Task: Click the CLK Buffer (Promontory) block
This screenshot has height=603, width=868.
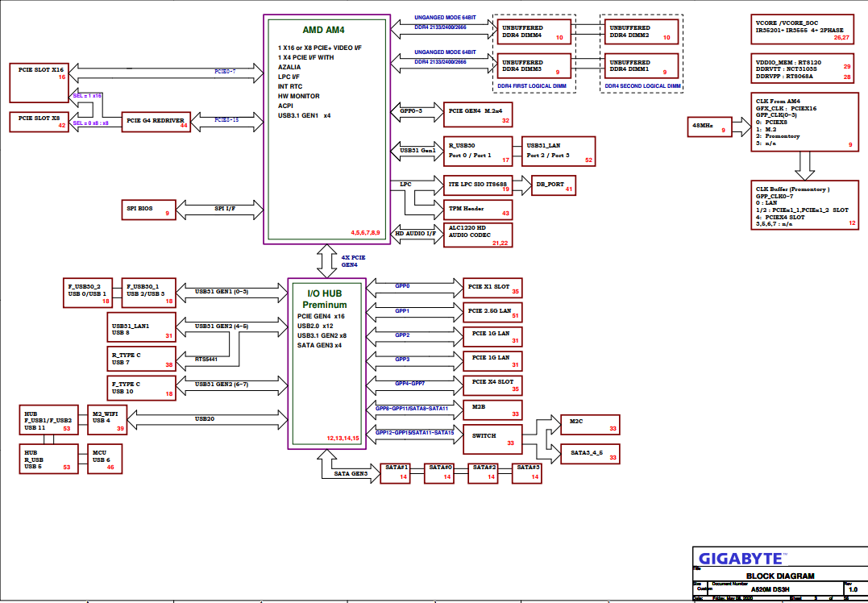Action: click(804, 205)
